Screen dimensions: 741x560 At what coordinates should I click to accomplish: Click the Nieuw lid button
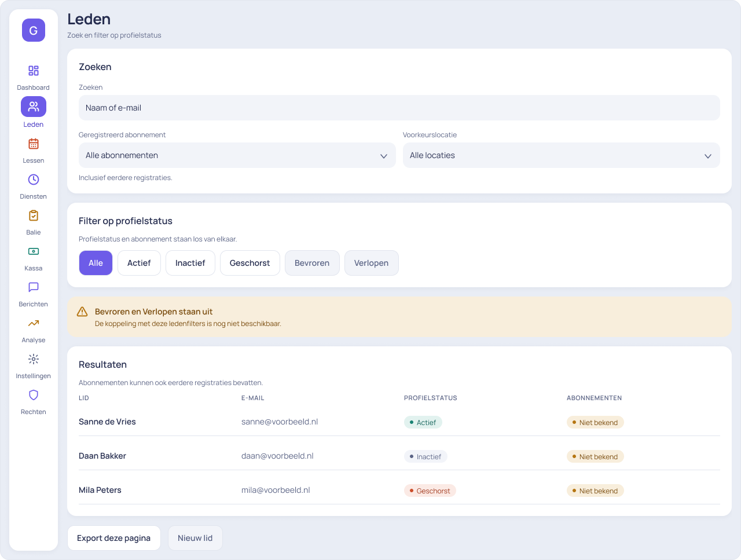(x=195, y=538)
